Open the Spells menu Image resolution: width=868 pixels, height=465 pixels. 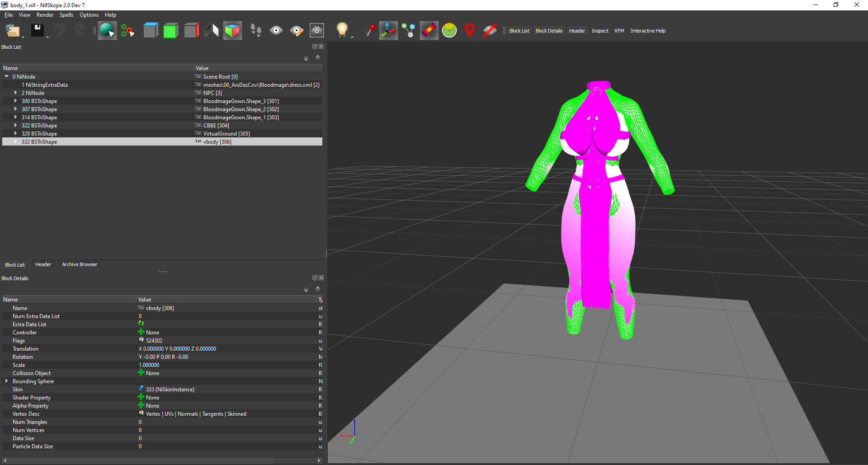click(x=66, y=15)
